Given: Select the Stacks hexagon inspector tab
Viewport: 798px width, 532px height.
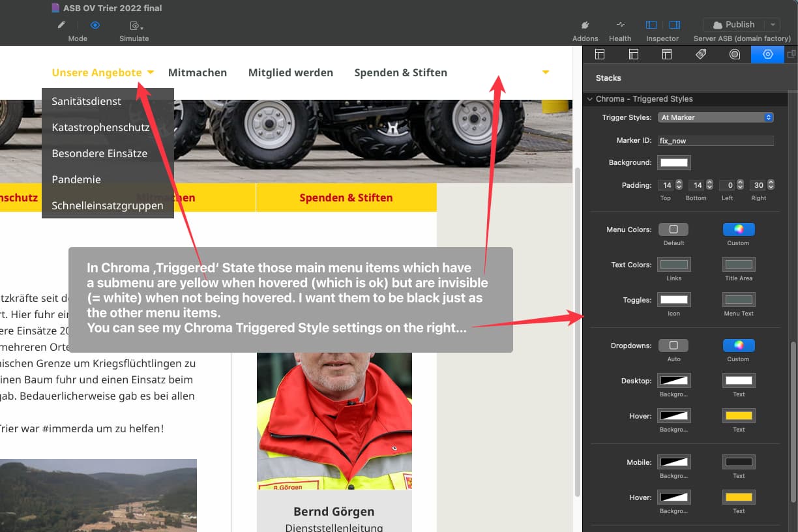Looking at the screenshot, I should tap(767, 54).
